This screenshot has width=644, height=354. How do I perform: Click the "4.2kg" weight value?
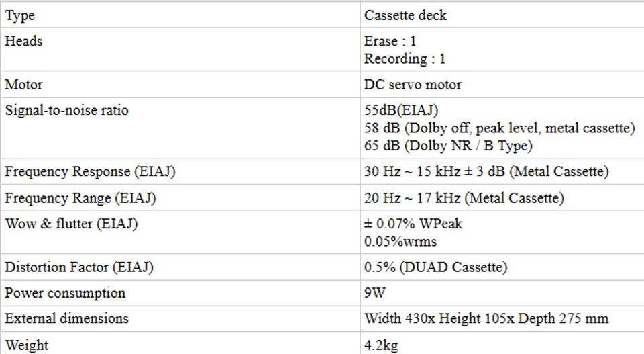tap(381, 346)
